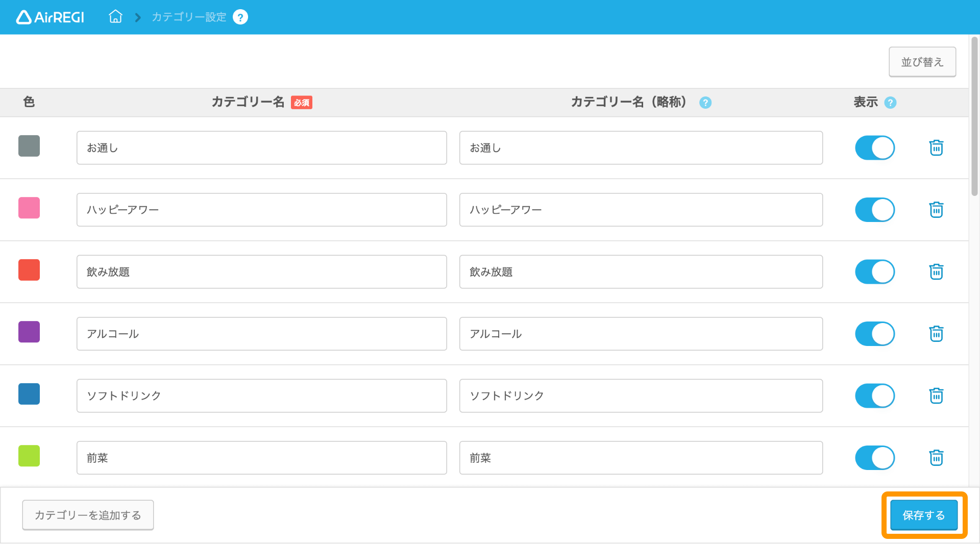This screenshot has width=980, height=544.
Task: Open the 並び替え sorting button
Action: [x=922, y=61]
